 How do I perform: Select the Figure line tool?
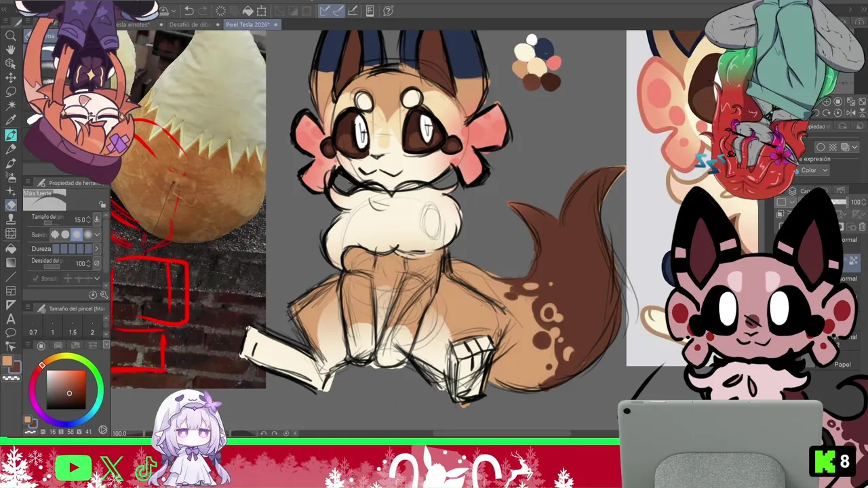point(11,277)
